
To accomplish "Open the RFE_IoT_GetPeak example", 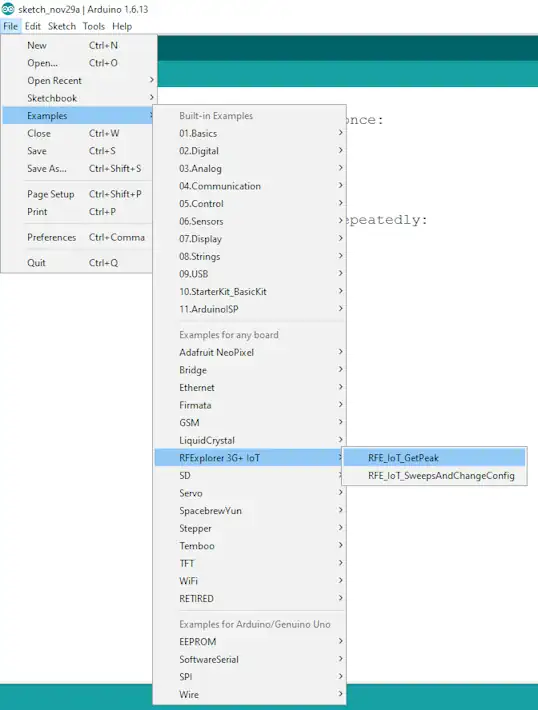I will tap(434, 458).
